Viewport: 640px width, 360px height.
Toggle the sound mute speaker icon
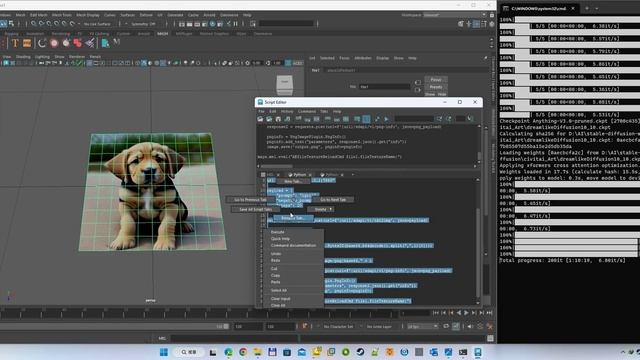470,326
